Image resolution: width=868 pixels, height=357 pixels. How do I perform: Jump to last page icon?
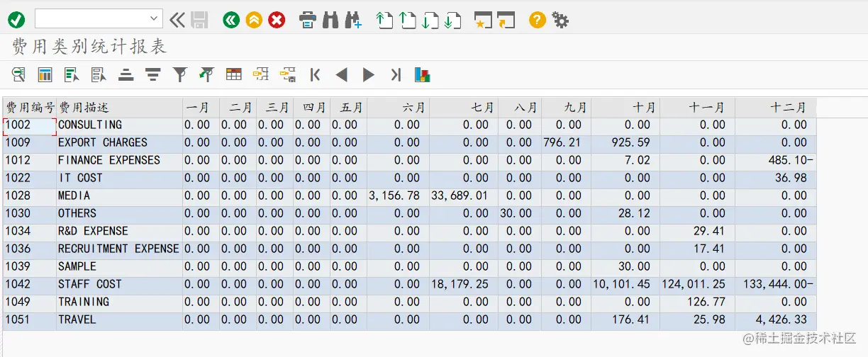pyautogui.click(x=453, y=20)
